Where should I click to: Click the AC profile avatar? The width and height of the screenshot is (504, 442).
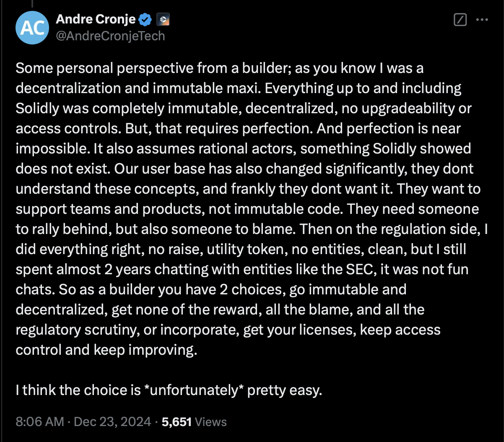point(32,28)
